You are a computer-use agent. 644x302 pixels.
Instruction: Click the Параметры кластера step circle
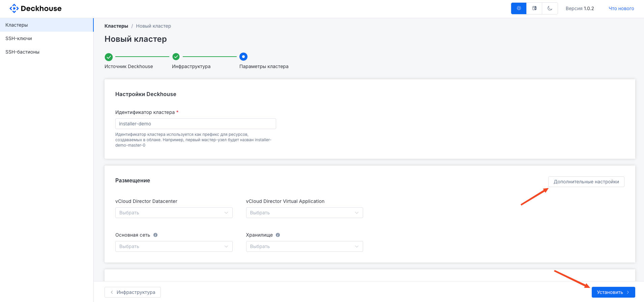coord(243,57)
